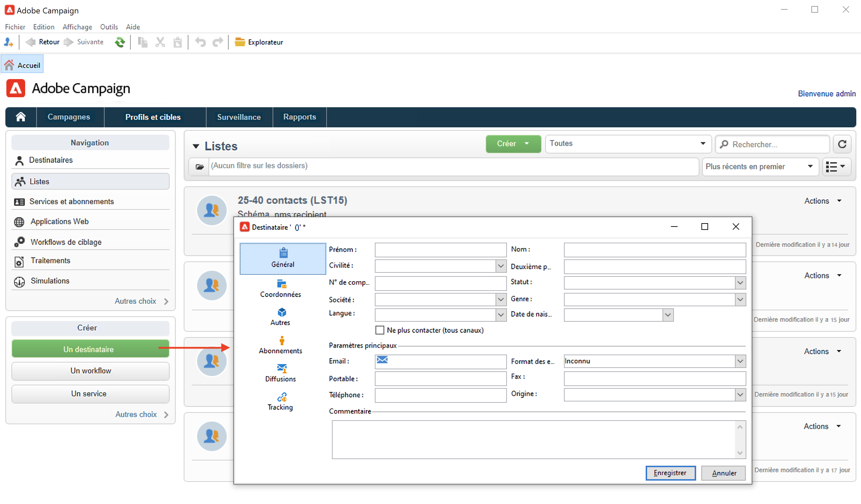Click the Commentaire scrollbar down arrow
Viewport: 861px width, 504px height.
(740, 453)
